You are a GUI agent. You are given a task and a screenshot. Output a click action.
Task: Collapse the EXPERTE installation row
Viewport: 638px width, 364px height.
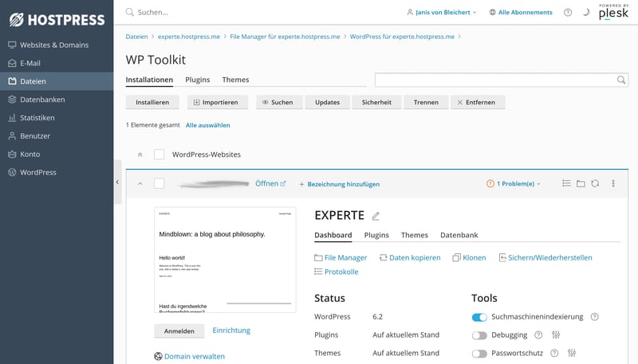[x=140, y=184]
